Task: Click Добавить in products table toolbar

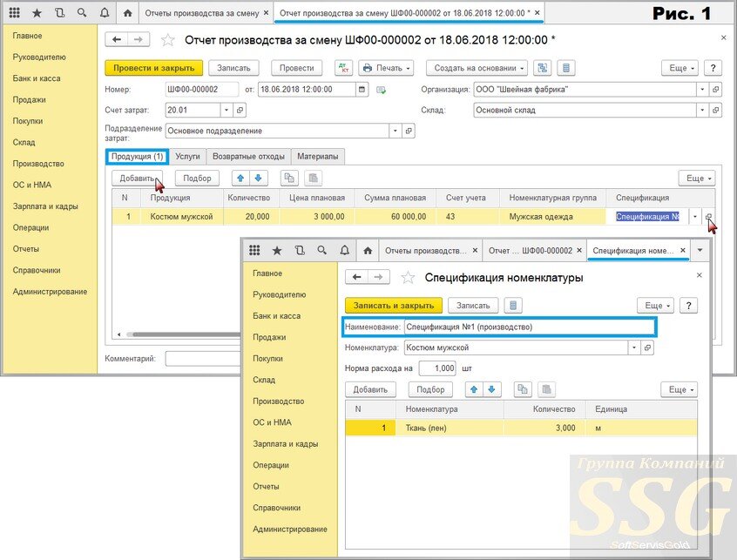Action: click(x=137, y=178)
